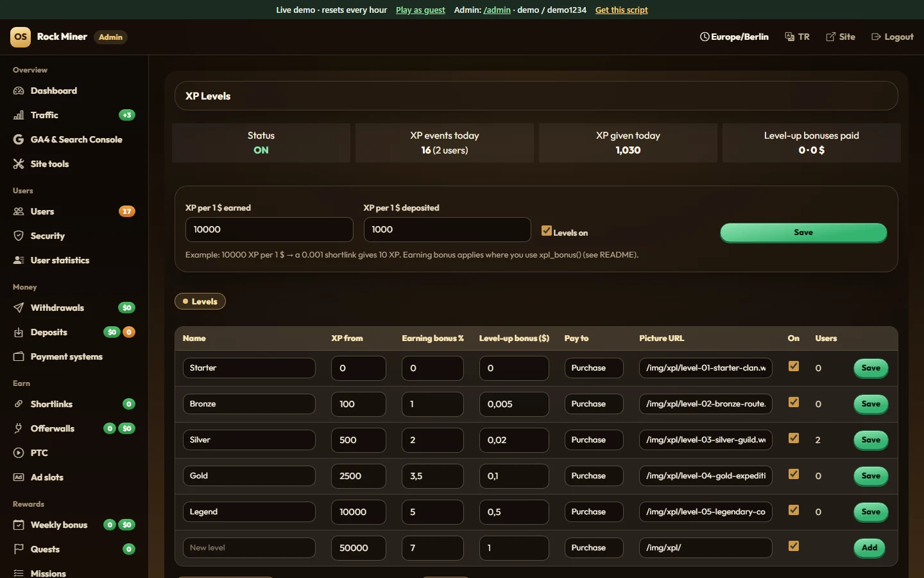Open Pay to dropdown for Bronze

[x=594, y=404]
